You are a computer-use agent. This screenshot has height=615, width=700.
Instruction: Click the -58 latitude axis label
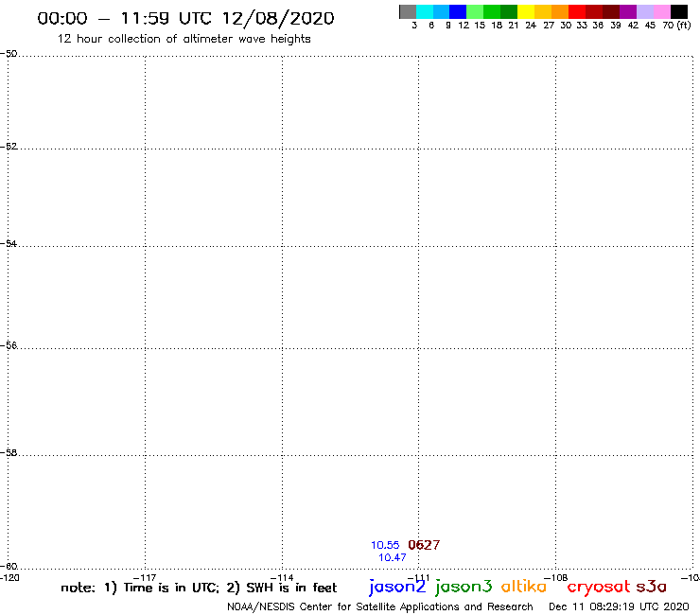9,453
